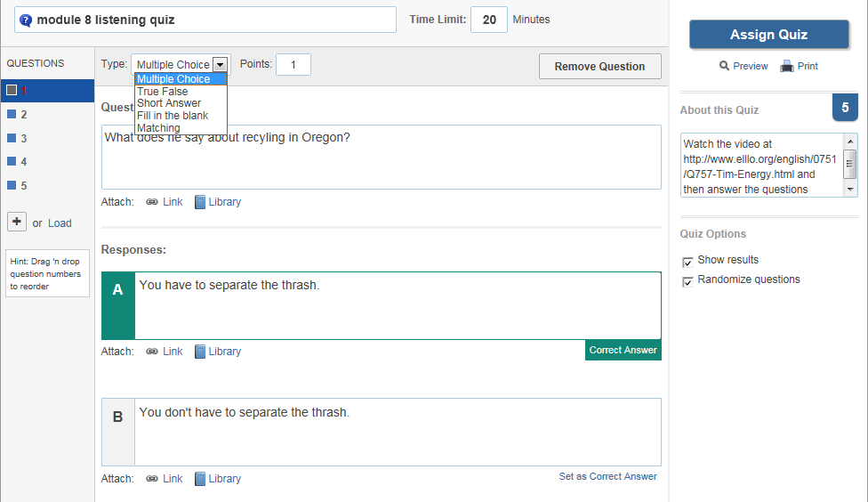This screenshot has width=868, height=502.
Task: Choose Matching from type list
Action: [x=158, y=128]
